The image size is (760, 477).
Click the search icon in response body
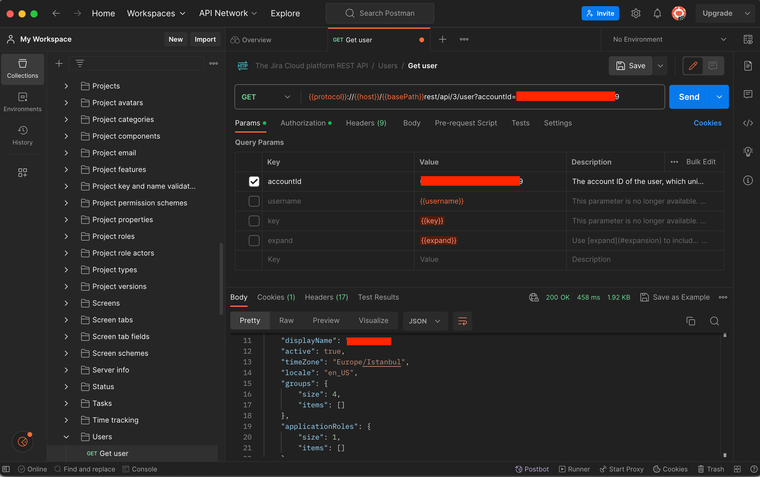point(714,321)
